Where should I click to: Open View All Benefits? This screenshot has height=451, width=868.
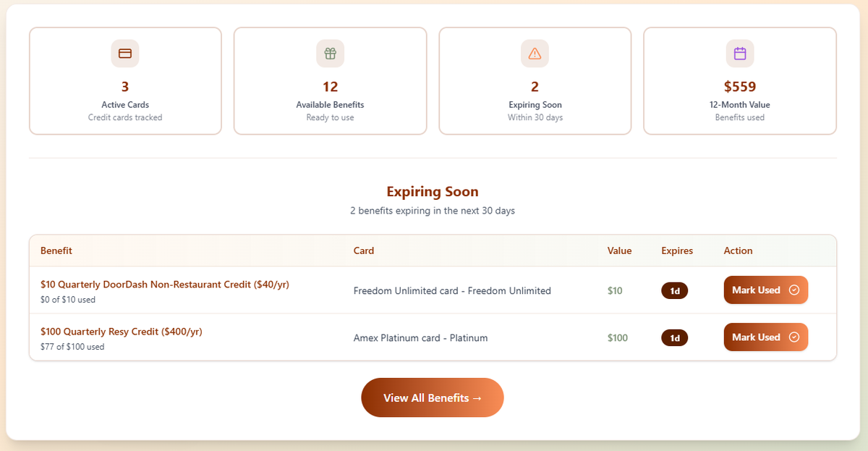point(433,397)
